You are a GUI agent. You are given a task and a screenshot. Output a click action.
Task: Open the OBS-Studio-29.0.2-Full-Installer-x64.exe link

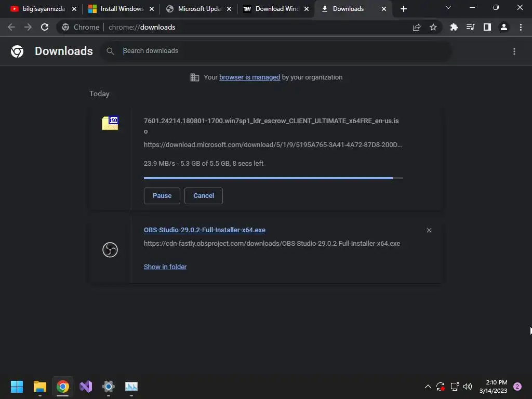pos(205,230)
